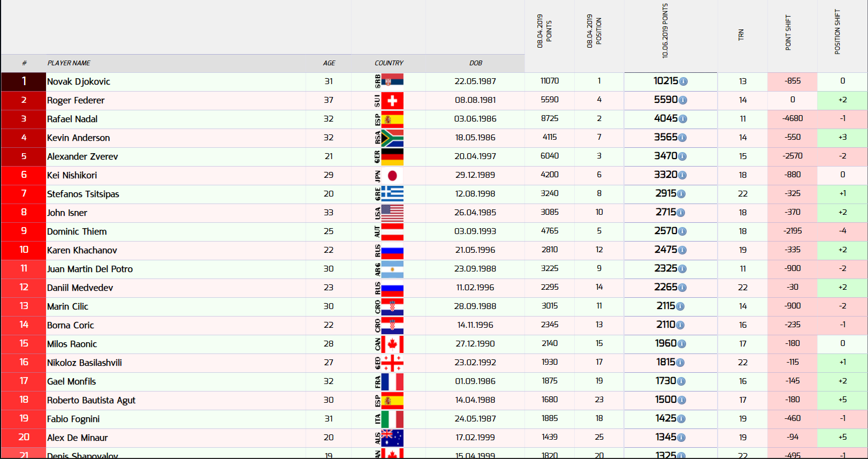Click the red rank 10 cell

point(24,250)
